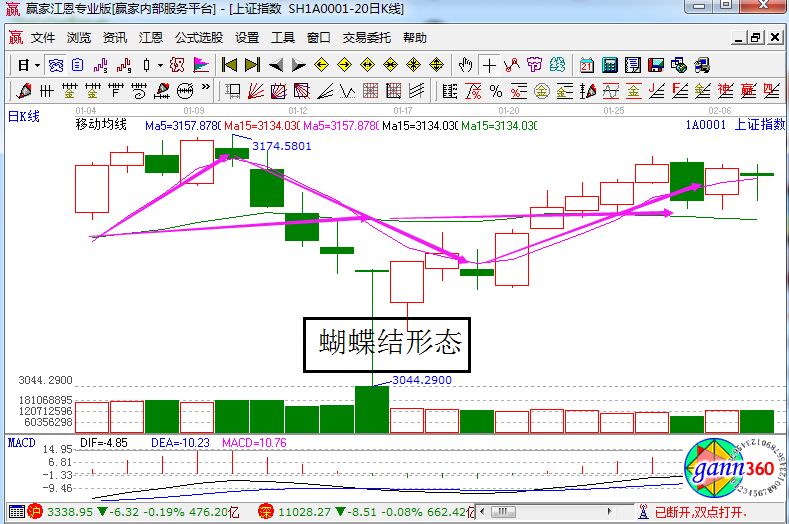
Task: Click the percent sign drawing tool
Action: pyautogui.click(x=495, y=92)
